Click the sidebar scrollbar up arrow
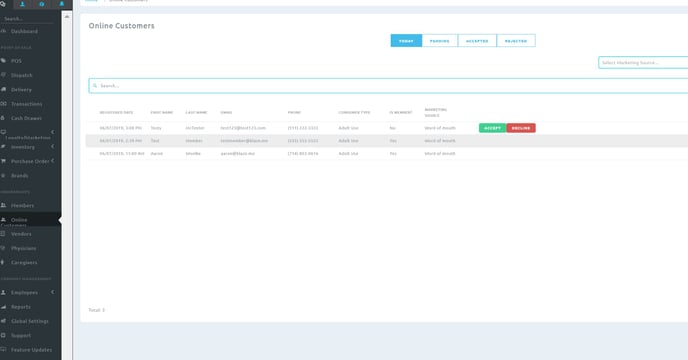The width and height of the screenshot is (688, 360). coord(67,16)
